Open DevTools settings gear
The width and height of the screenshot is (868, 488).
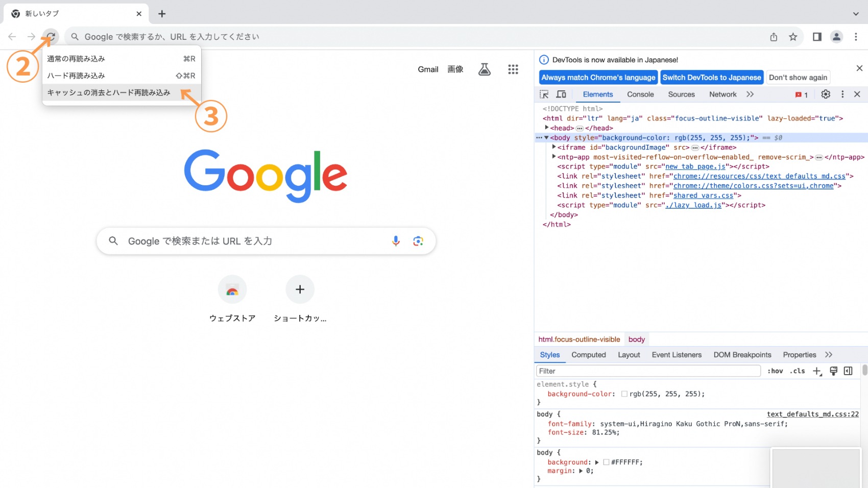(826, 94)
